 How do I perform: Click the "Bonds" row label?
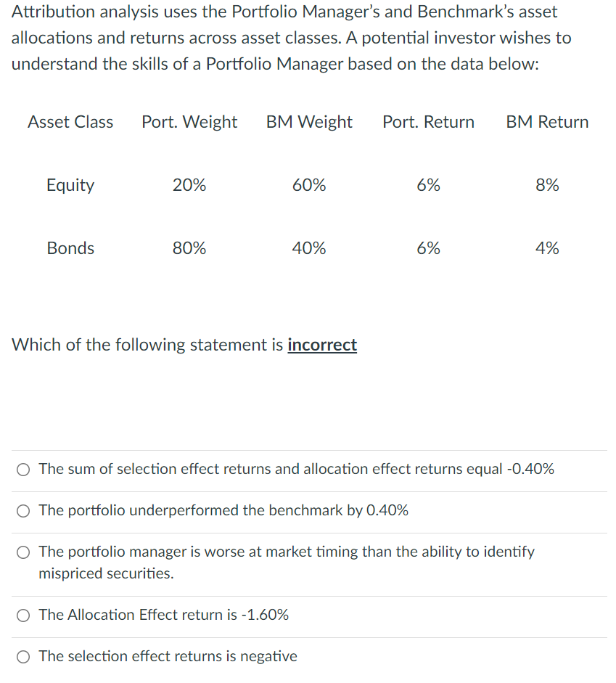coord(70,248)
